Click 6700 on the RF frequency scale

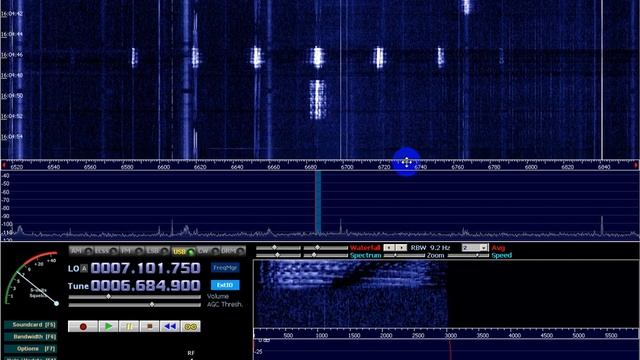(x=347, y=167)
